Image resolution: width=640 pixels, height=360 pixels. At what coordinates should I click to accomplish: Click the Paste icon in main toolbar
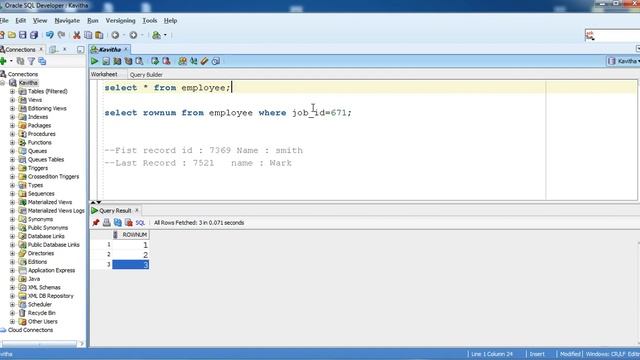point(99,35)
